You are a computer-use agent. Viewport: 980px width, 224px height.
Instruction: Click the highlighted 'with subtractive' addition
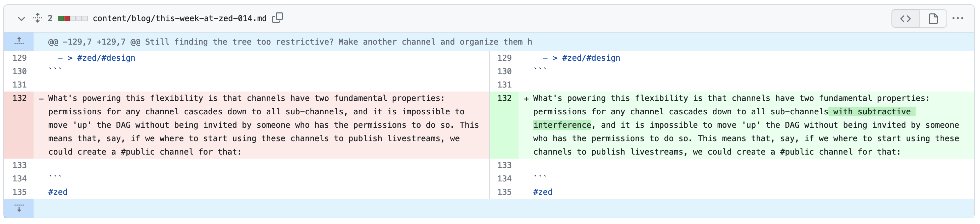click(x=872, y=112)
